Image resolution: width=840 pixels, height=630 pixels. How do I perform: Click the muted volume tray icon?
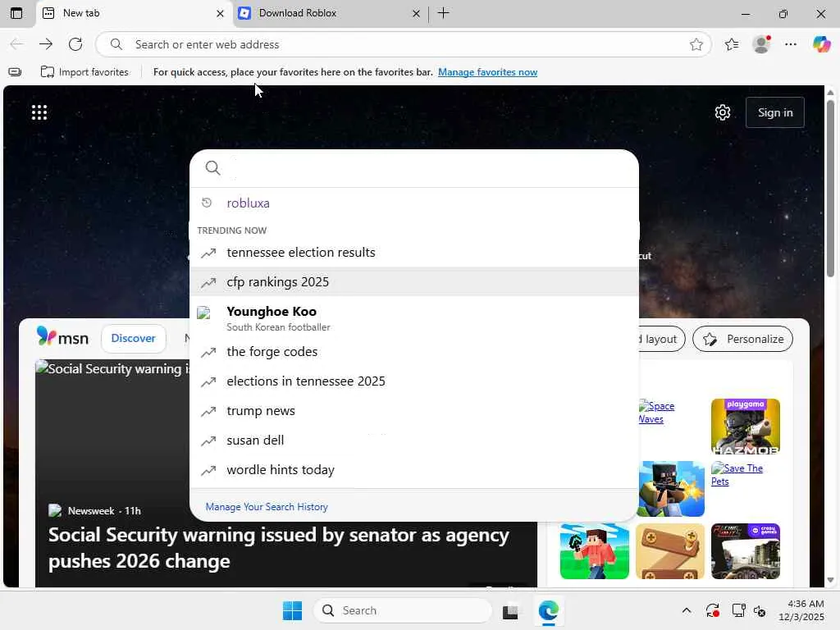[x=760, y=610]
